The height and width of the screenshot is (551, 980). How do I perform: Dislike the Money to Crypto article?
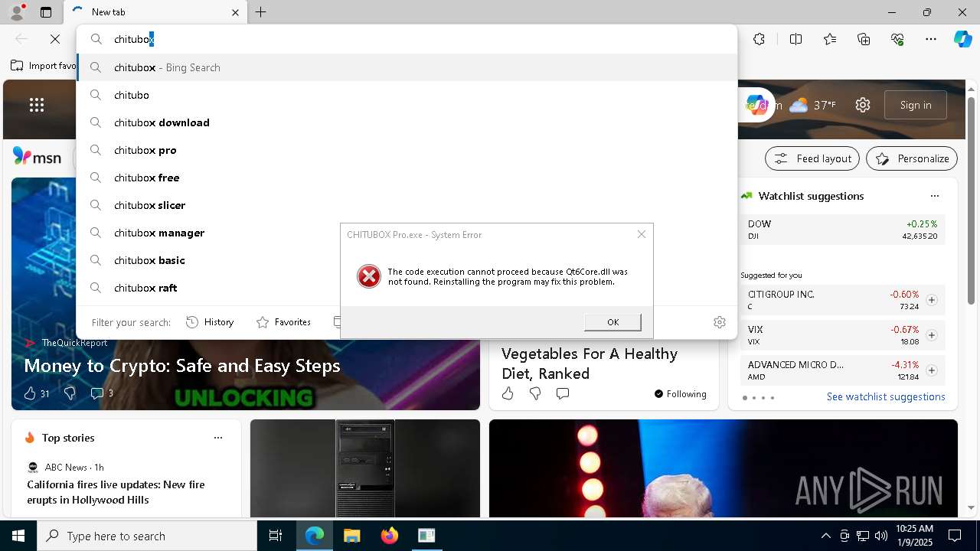pyautogui.click(x=70, y=393)
